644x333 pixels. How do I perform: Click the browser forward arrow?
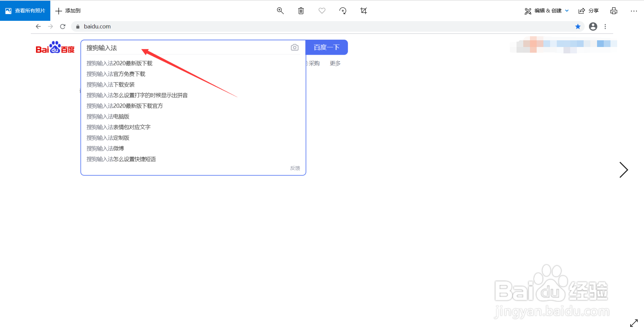pos(50,27)
